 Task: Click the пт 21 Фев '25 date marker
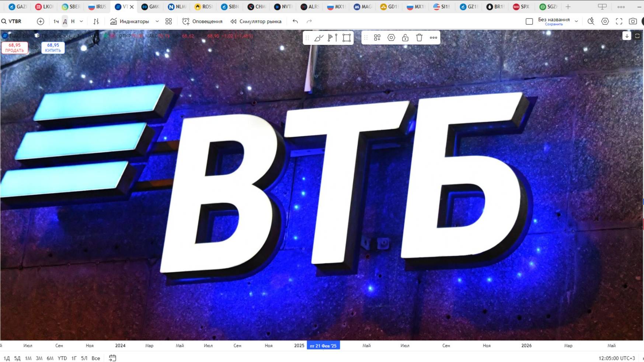pos(323,345)
